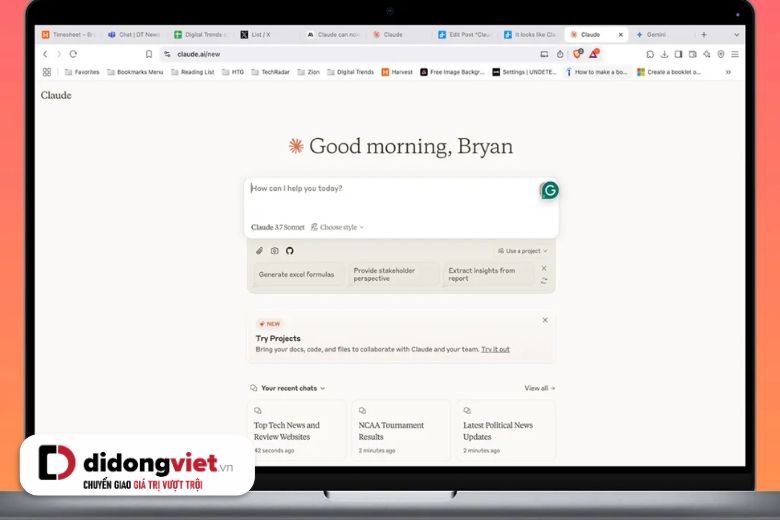This screenshot has height=520, width=780.
Task: Go back with browser back arrow
Action: tap(45, 54)
